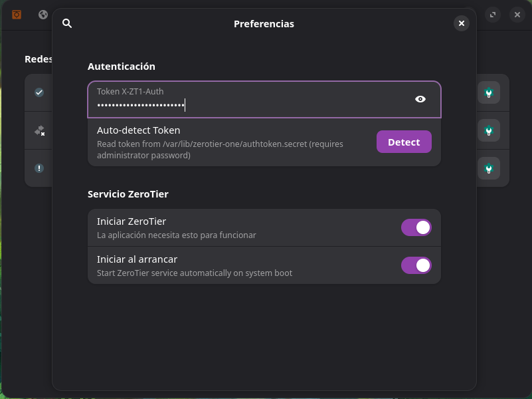Click the Auto-detect Token row title
The image size is (532, 399).
tap(138, 130)
